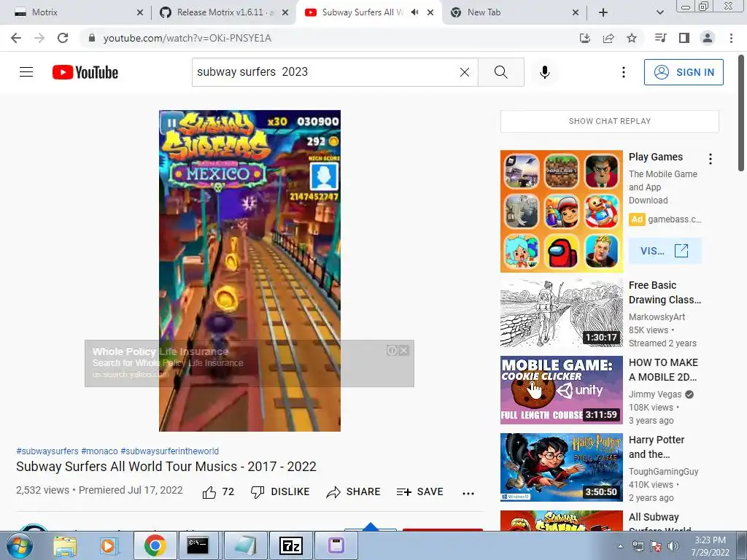
Task: Click the Whole Policy Life Insurance ad title
Action: pyautogui.click(x=160, y=352)
